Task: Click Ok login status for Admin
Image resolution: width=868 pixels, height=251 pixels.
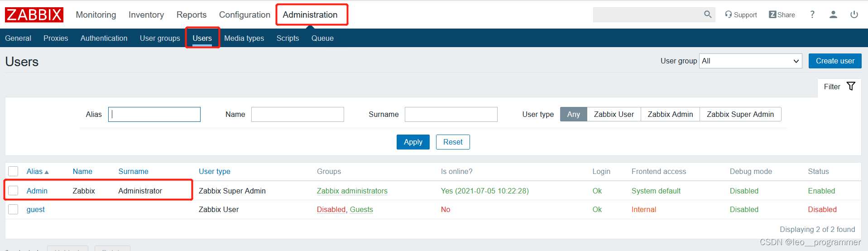Action: tap(597, 191)
